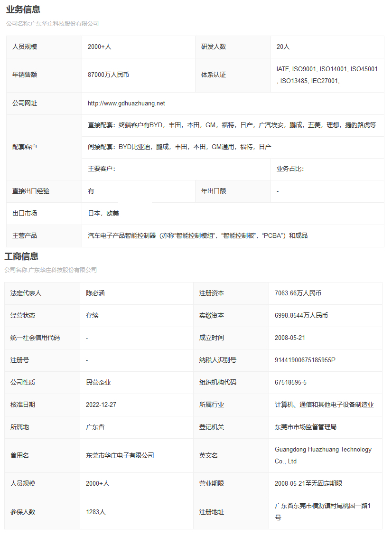Select the 7063.66万人民币 registered capital value
This screenshot has height=546, width=392.
[x=298, y=293]
